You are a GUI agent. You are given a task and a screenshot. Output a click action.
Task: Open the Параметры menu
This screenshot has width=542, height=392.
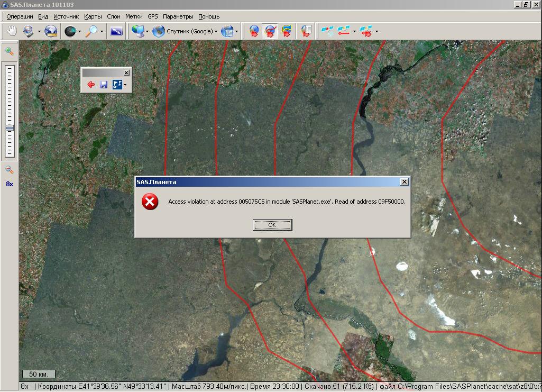(x=178, y=16)
